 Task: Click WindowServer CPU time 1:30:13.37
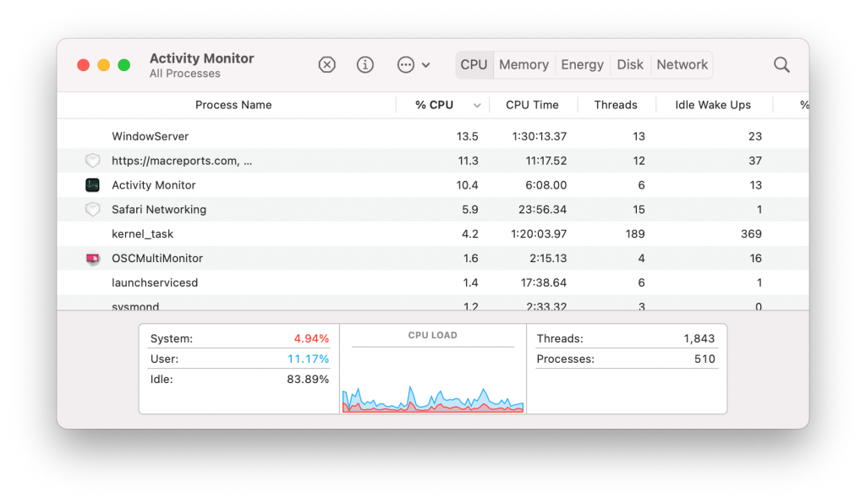click(539, 136)
